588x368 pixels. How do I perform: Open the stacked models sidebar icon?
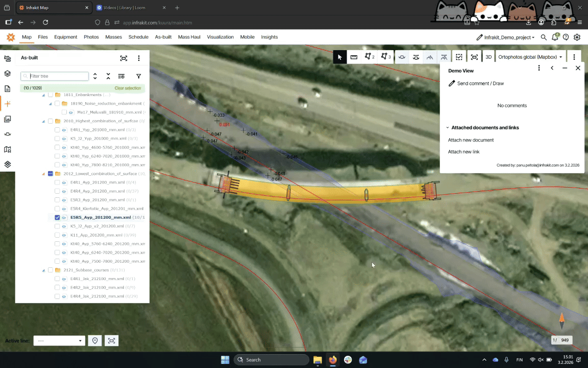(8, 164)
